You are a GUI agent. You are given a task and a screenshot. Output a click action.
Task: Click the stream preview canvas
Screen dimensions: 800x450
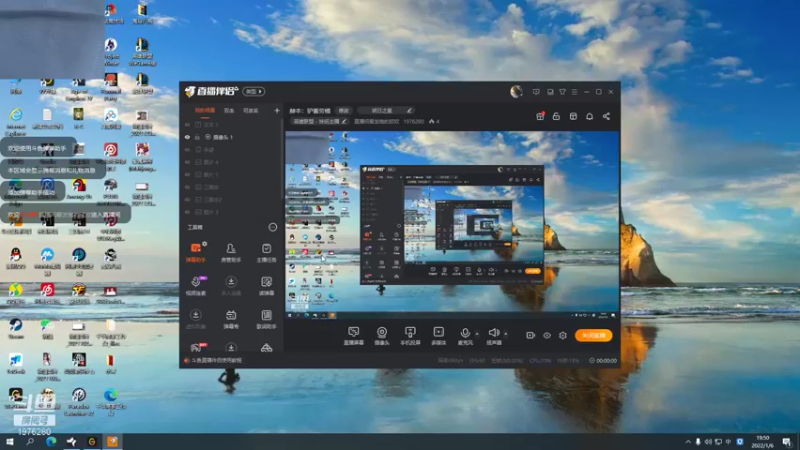point(452,225)
